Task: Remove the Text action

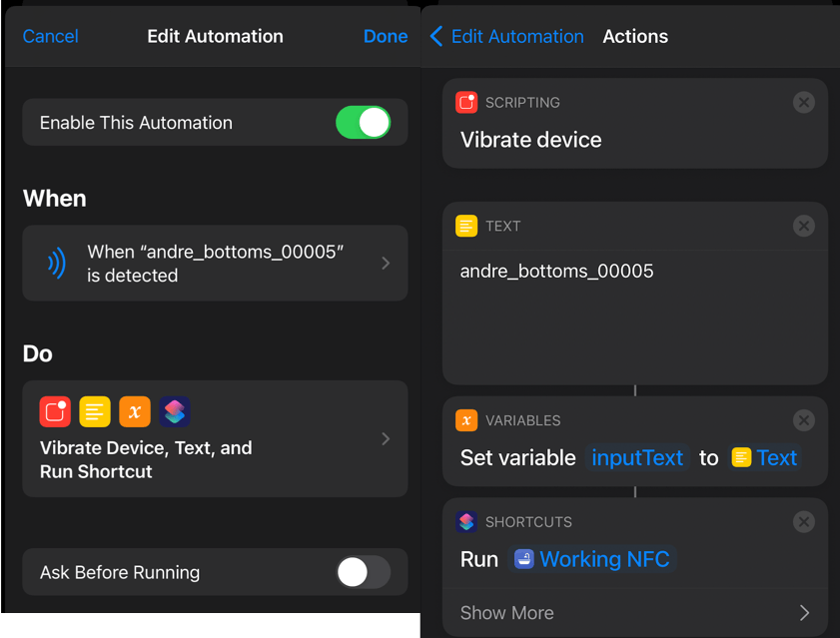Action: (x=804, y=226)
